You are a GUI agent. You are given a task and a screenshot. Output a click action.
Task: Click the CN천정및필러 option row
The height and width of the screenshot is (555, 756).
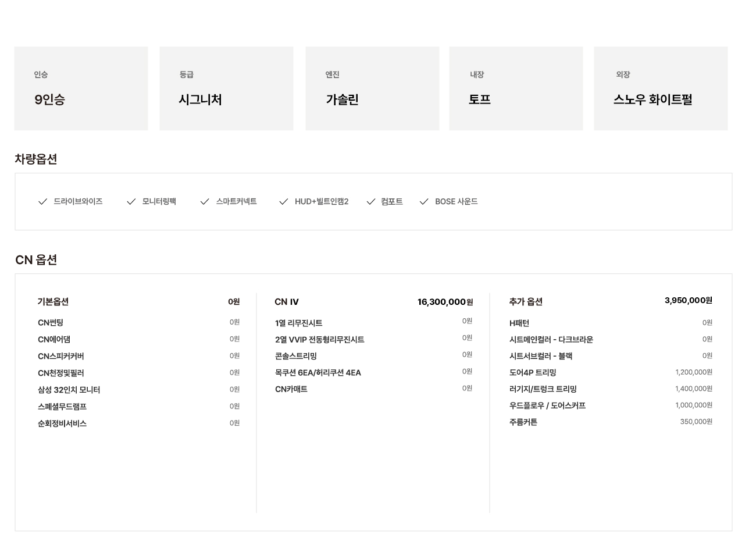(x=138, y=373)
